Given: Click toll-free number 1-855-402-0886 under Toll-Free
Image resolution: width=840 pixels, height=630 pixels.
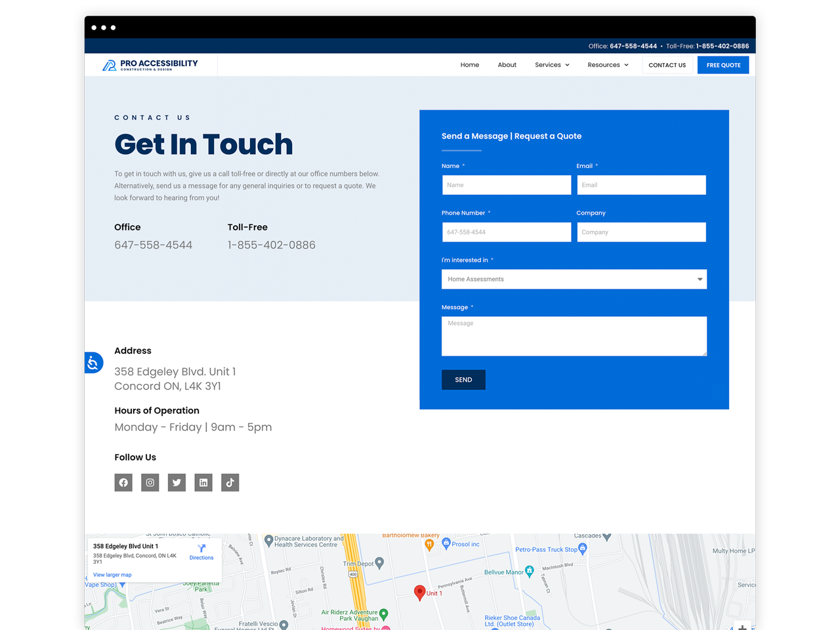Looking at the screenshot, I should click(x=272, y=245).
